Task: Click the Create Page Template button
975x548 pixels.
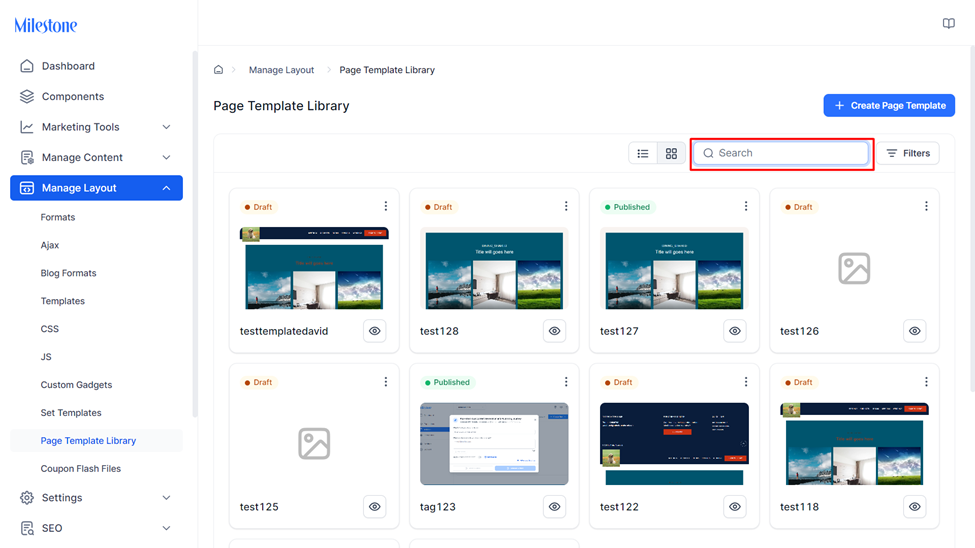Action: coord(889,106)
